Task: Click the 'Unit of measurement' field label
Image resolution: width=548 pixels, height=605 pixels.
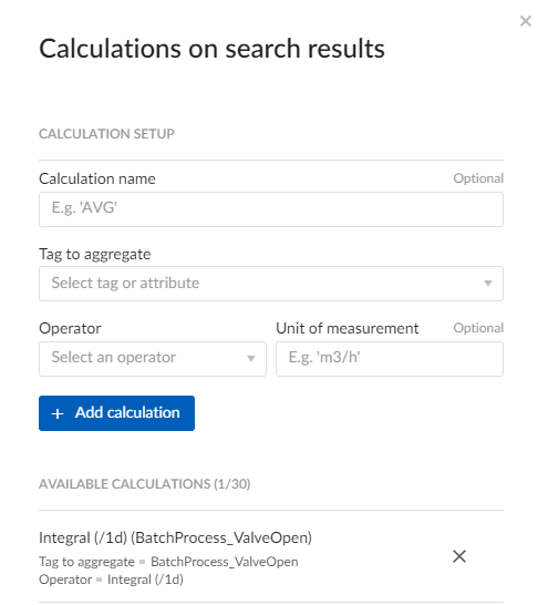Action: 347,328
